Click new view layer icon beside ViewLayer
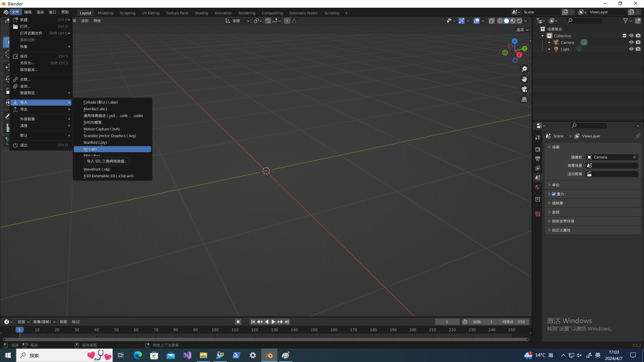644x362 pixels. tap(631, 12)
